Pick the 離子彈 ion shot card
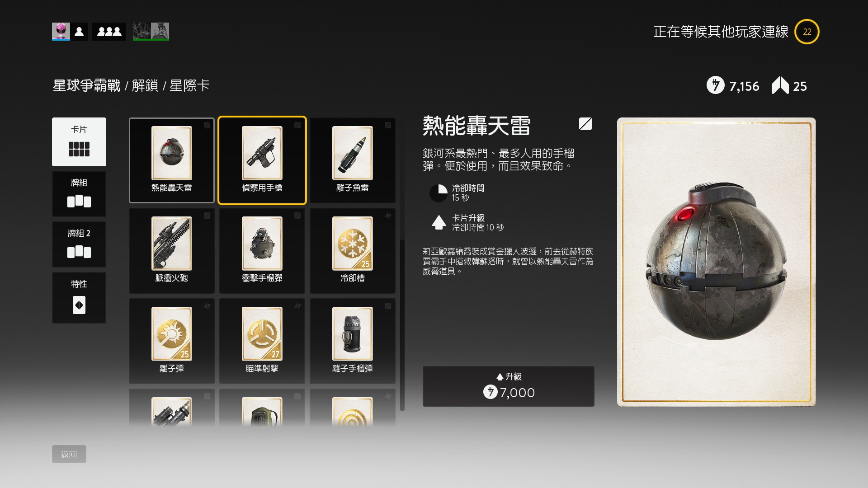868x488 pixels. [172, 341]
